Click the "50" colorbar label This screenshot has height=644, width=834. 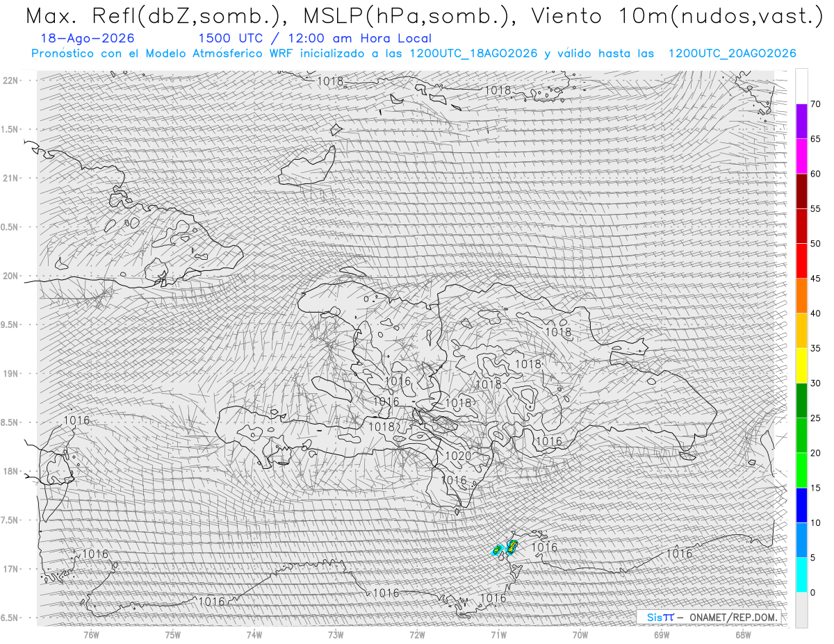click(x=815, y=244)
